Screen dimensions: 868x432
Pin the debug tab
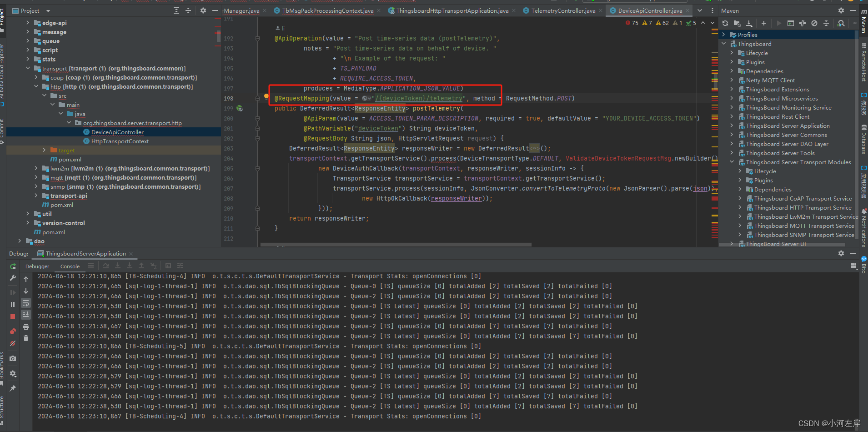(x=13, y=388)
